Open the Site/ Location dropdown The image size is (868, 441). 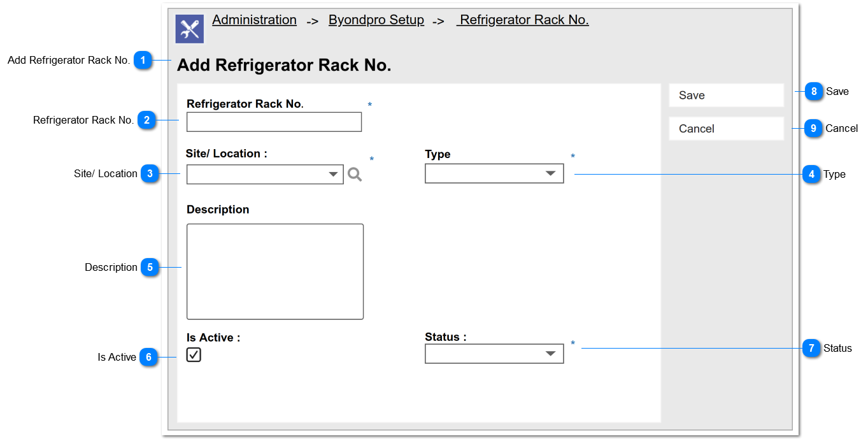click(265, 175)
